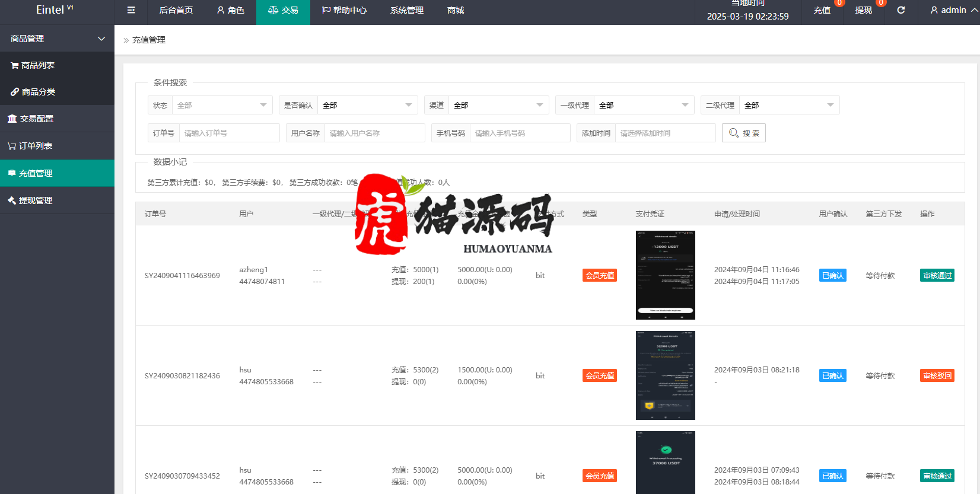This screenshot has height=494, width=980.
Task: Click the refresh icon in top bar
Action: 901,10
